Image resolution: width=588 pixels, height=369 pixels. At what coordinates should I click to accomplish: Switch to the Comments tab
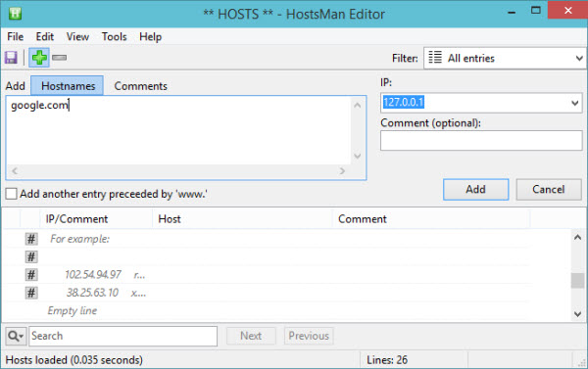point(140,86)
